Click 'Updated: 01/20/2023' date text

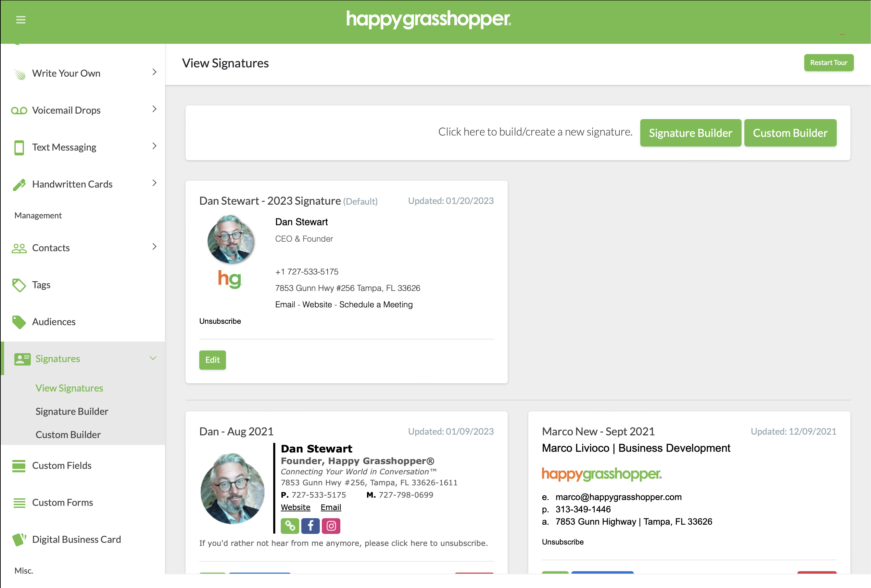(x=451, y=201)
